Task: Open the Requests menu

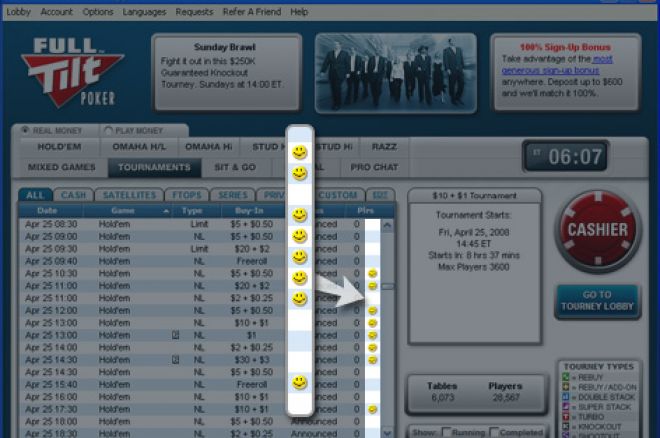Action: tap(194, 12)
